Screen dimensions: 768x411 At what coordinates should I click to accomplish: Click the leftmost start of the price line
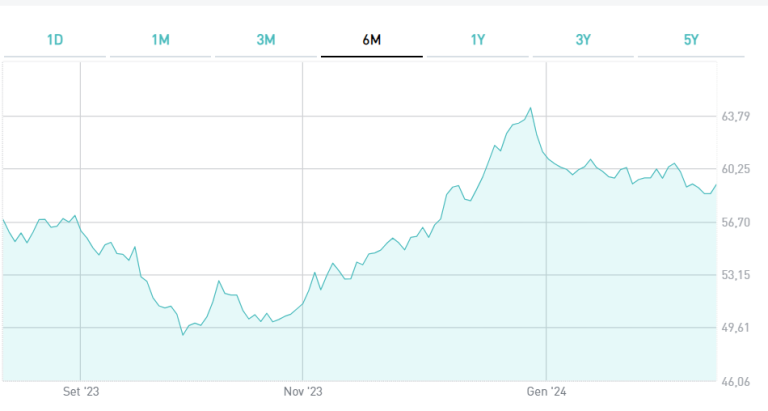click(3, 219)
